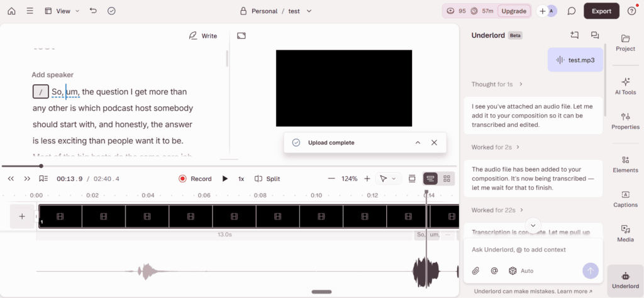This screenshot has width=644, height=298.
Task: Add a new scene with plus button
Action: [22, 216]
